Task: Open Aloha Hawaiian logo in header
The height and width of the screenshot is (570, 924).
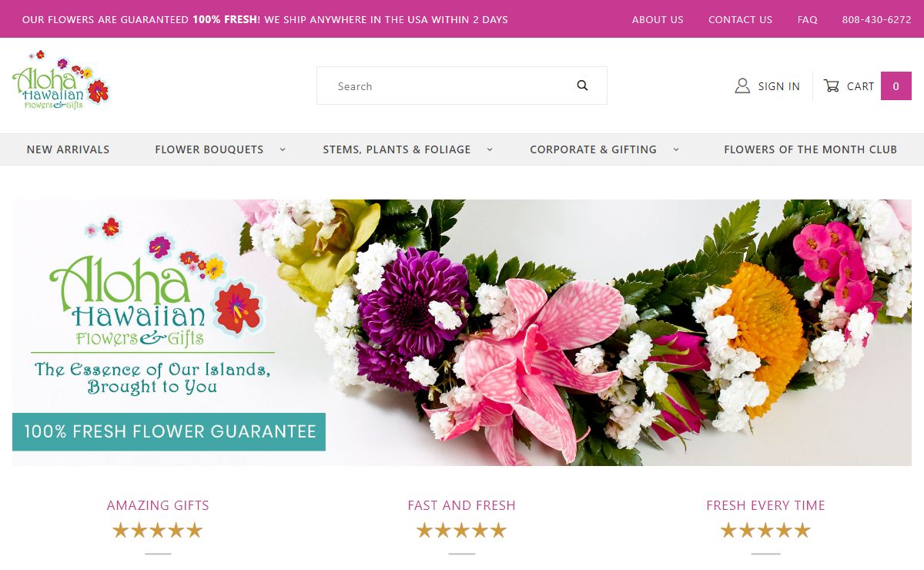Action: (61, 79)
